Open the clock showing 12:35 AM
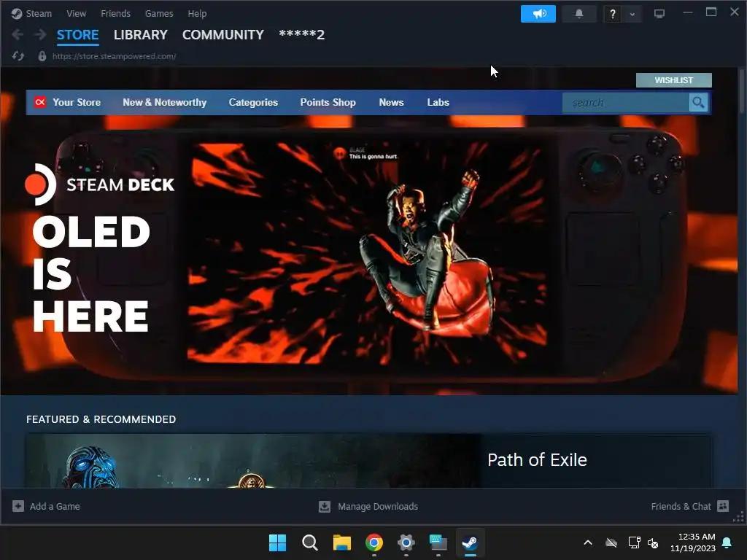 [x=693, y=542]
